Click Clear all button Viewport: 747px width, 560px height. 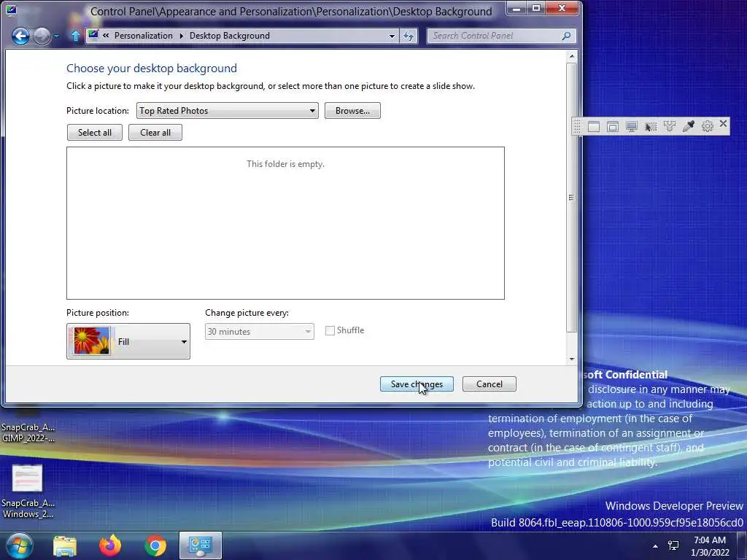pos(155,133)
